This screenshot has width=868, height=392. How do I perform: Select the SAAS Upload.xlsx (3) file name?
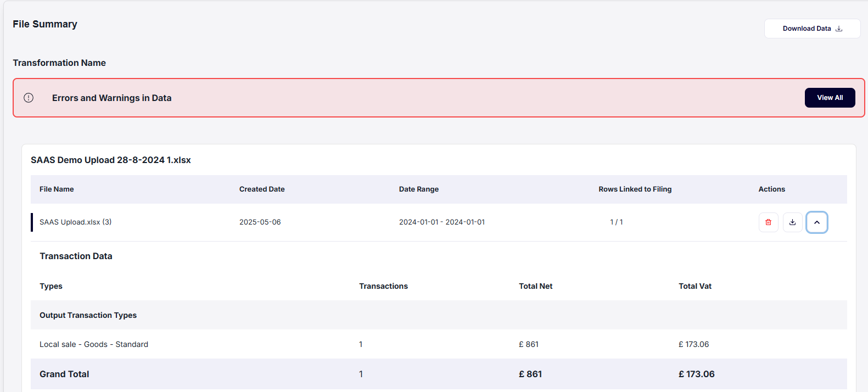(75, 222)
